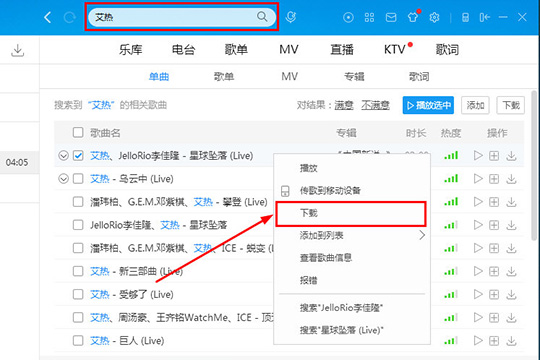
Task: Click the 不满意 feedback link
Action: (x=375, y=105)
